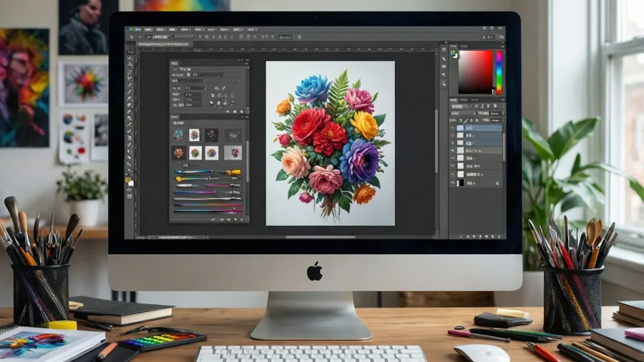Click the second icon in the collapsed panel strip

click(x=444, y=58)
